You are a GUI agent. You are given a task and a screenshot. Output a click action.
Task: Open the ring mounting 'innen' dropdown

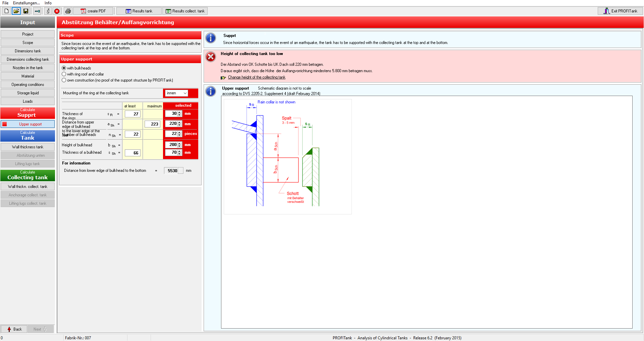point(176,93)
